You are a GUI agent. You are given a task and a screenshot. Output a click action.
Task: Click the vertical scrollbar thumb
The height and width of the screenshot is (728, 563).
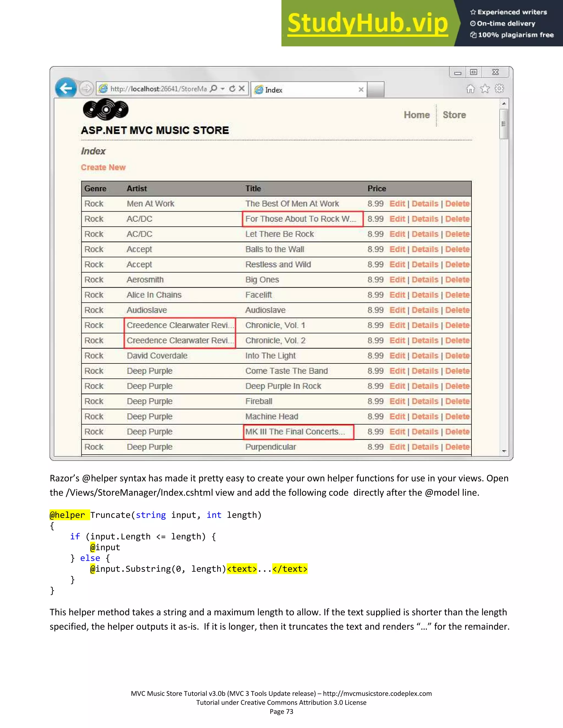coord(504,124)
